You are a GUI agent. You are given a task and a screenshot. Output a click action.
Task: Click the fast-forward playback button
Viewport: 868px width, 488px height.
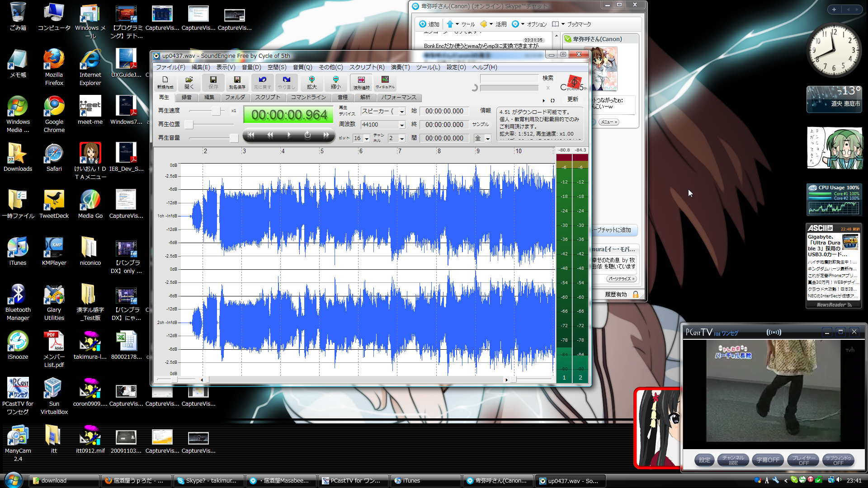pos(326,135)
